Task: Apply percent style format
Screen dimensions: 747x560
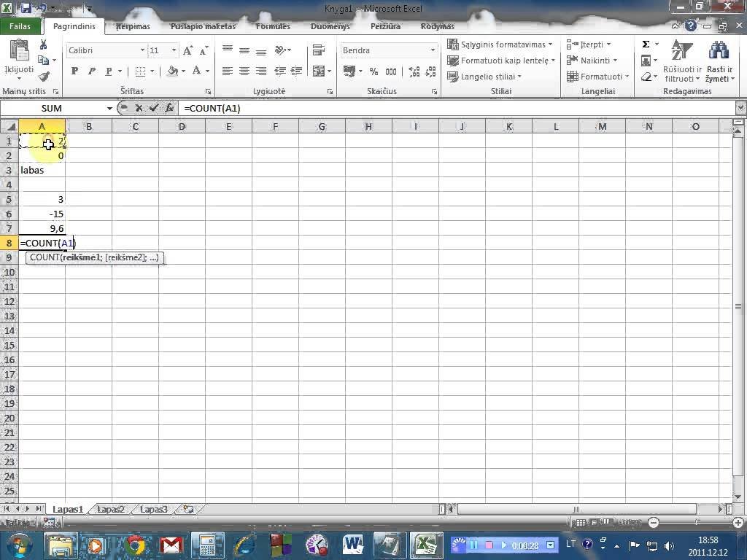Action: click(374, 71)
